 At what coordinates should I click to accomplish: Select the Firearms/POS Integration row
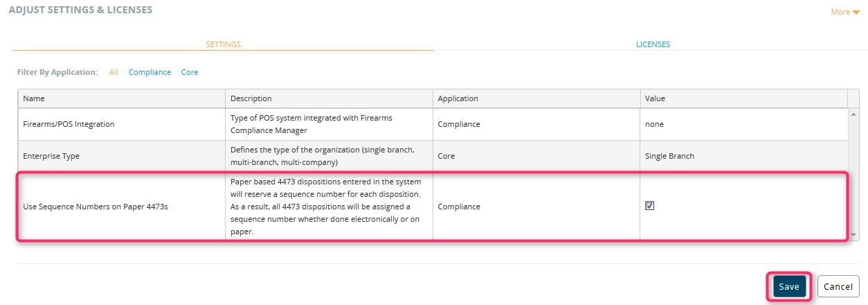click(433, 124)
